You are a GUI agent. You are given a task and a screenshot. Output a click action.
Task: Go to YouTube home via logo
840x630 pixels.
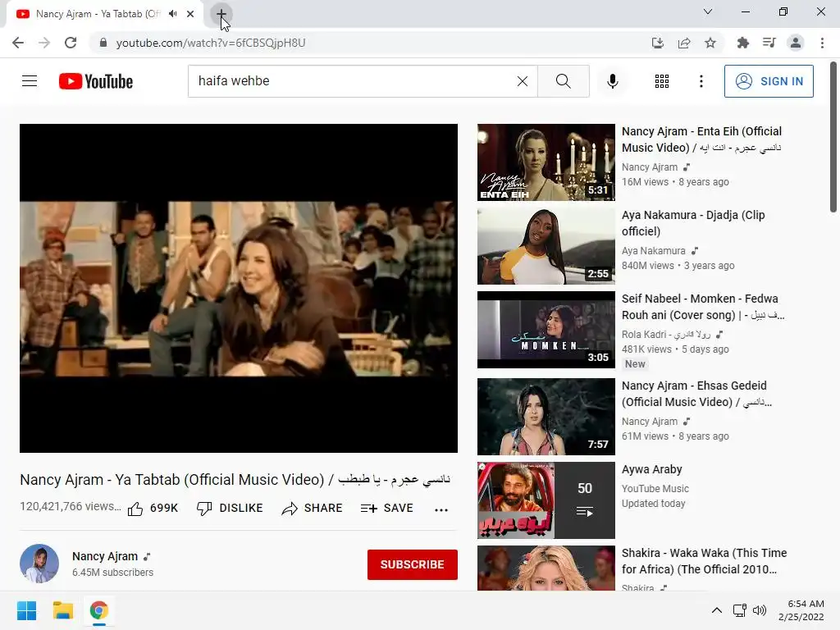[96, 81]
